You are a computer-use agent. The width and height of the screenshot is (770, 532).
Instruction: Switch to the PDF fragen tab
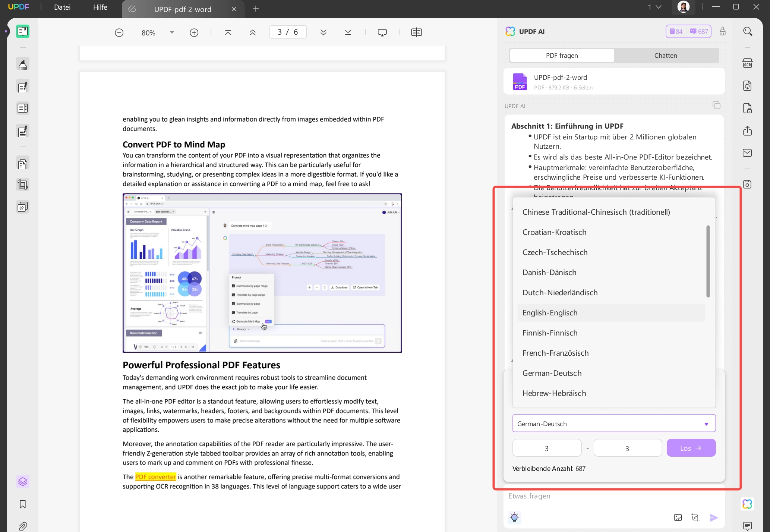point(562,55)
